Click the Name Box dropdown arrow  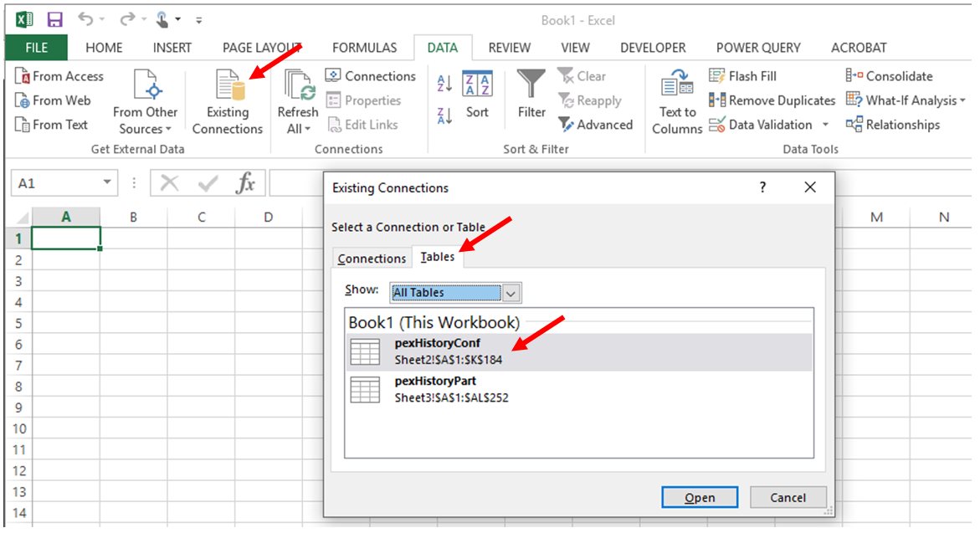(107, 182)
